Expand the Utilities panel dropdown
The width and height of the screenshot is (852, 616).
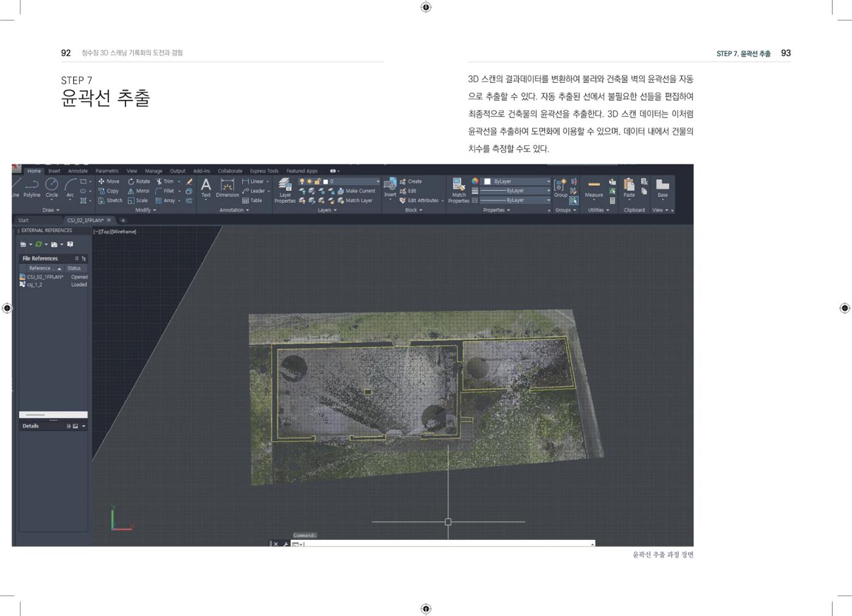pyautogui.click(x=598, y=210)
